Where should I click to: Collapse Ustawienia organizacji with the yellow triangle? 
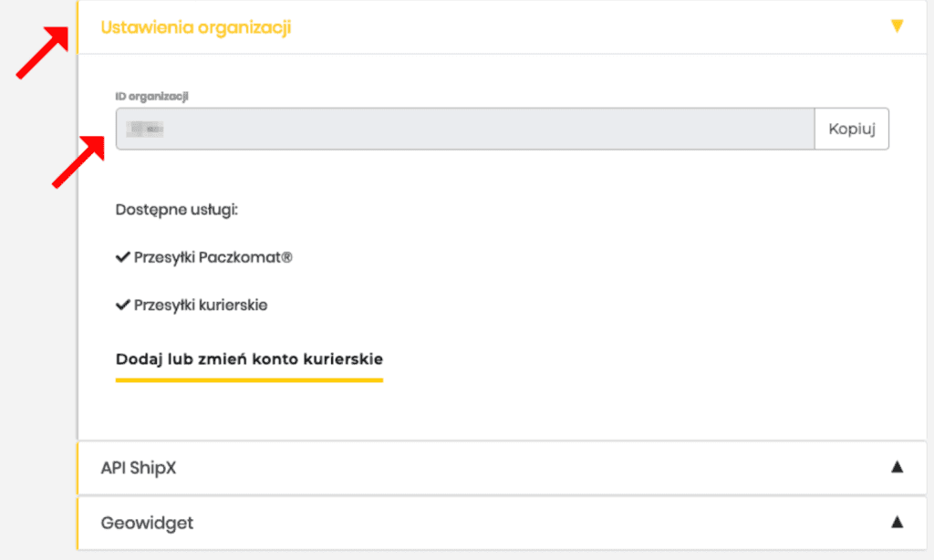click(897, 26)
